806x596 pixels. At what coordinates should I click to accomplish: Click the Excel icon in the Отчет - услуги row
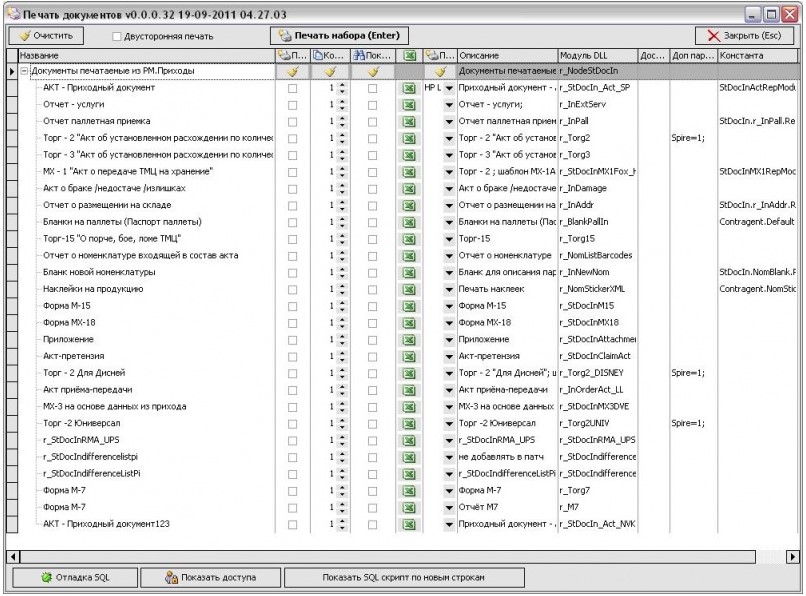(408, 105)
